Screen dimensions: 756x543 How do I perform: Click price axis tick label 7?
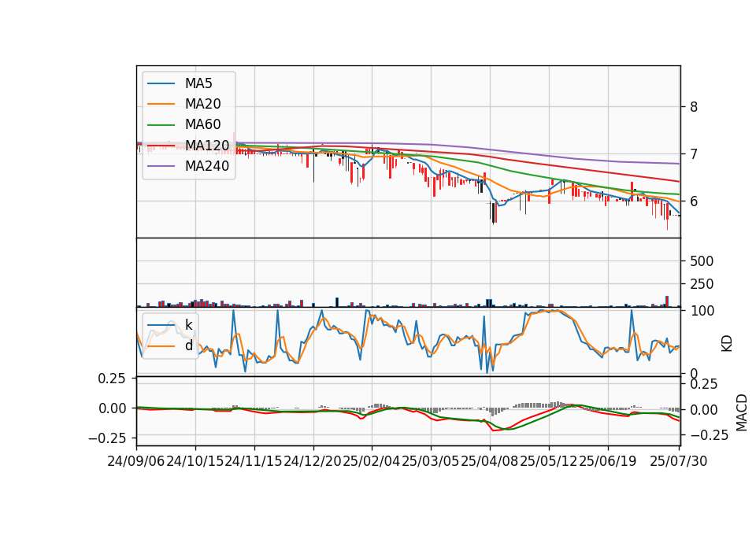tap(693, 154)
